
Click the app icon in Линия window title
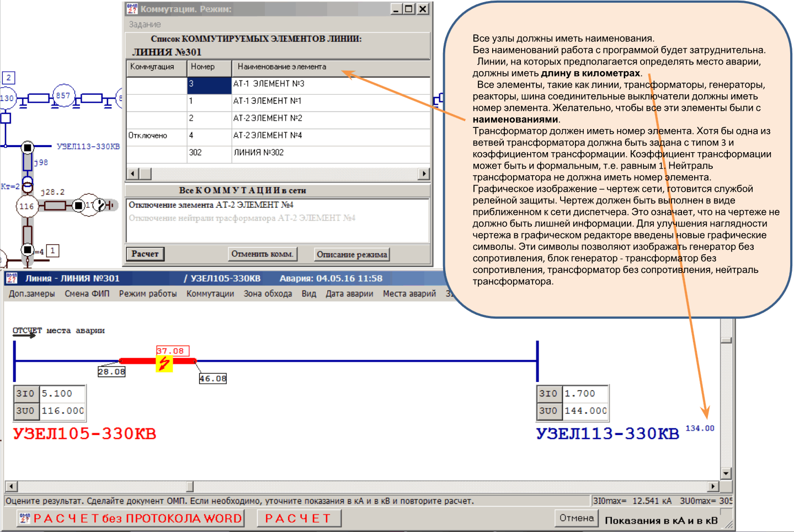(x=12, y=278)
